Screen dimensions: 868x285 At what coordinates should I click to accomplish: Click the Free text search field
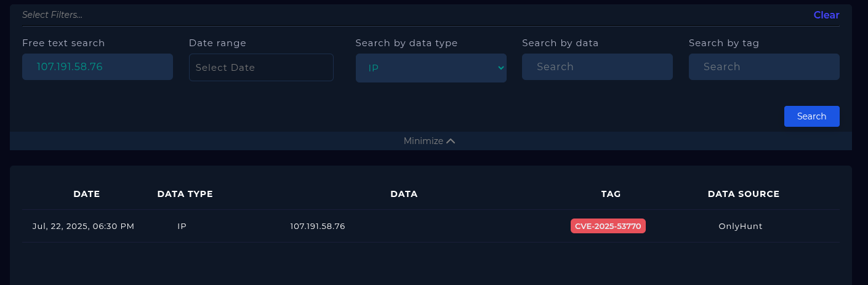[97, 66]
